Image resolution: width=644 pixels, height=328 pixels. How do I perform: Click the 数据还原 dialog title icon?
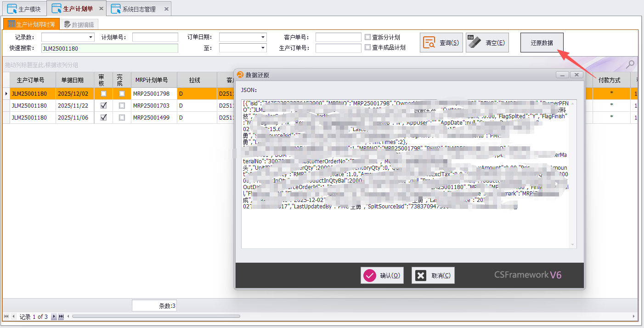(240, 75)
